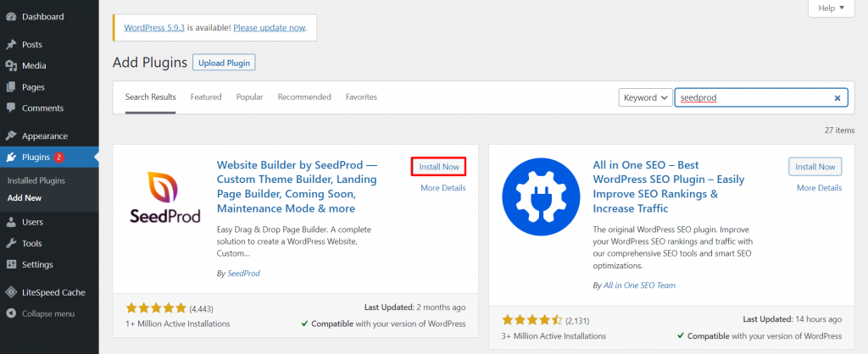Click the Dashboard icon in sidebar
This screenshot has height=354, width=868.
pyautogui.click(x=10, y=17)
